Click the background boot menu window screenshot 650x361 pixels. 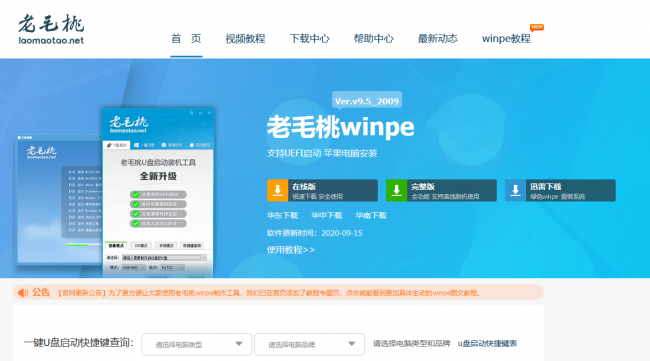point(59,199)
